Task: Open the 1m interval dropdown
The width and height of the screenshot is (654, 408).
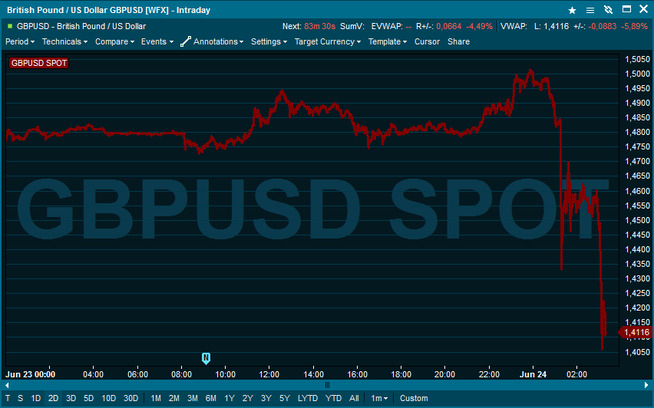Action: (x=379, y=398)
